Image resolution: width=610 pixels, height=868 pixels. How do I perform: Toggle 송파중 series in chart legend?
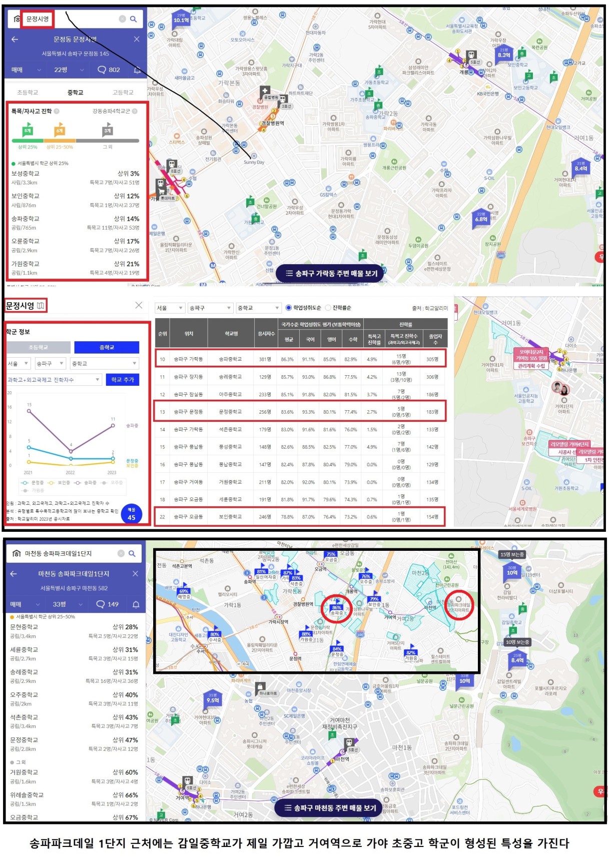(85, 483)
